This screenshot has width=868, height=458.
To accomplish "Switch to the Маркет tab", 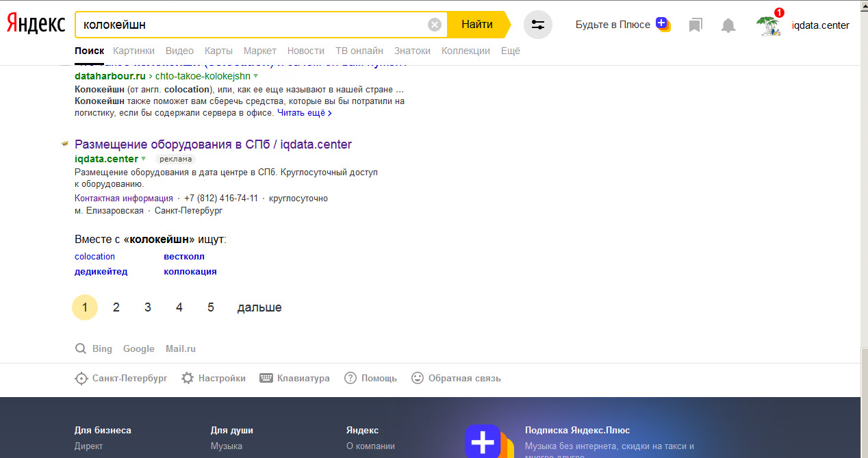I will [x=260, y=51].
